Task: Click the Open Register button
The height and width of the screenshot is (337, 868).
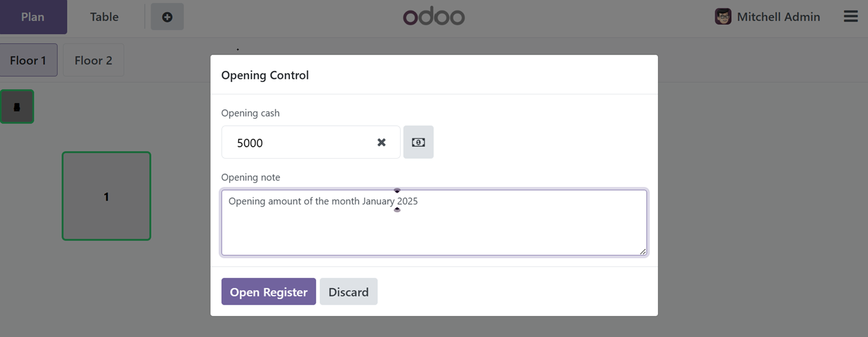Action: (x=268, y=292)
